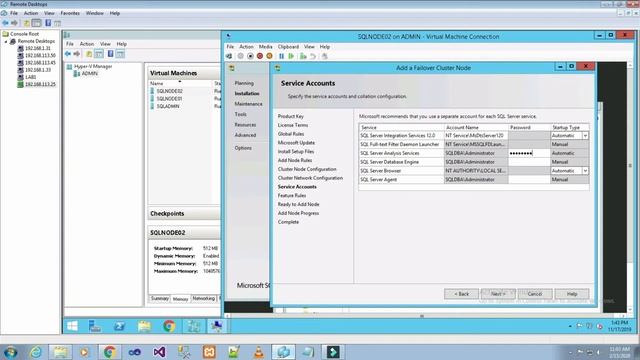Open Visual Studio from local taskbar

point(160,352)
